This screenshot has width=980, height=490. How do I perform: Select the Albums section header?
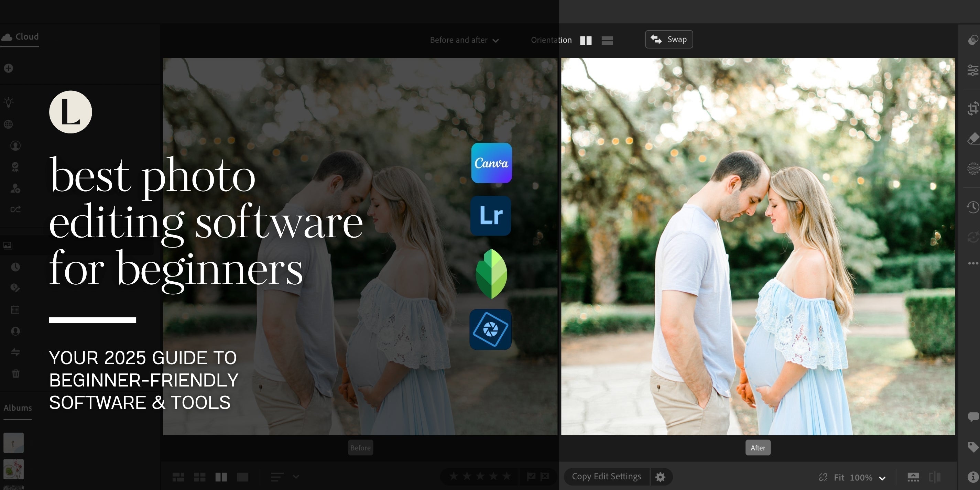[x=18, y=407]
